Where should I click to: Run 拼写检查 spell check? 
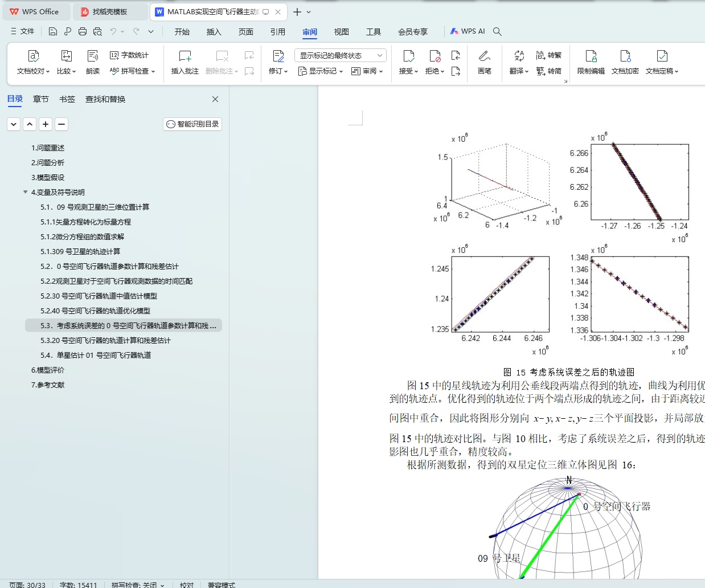click(x=132, y=71)
